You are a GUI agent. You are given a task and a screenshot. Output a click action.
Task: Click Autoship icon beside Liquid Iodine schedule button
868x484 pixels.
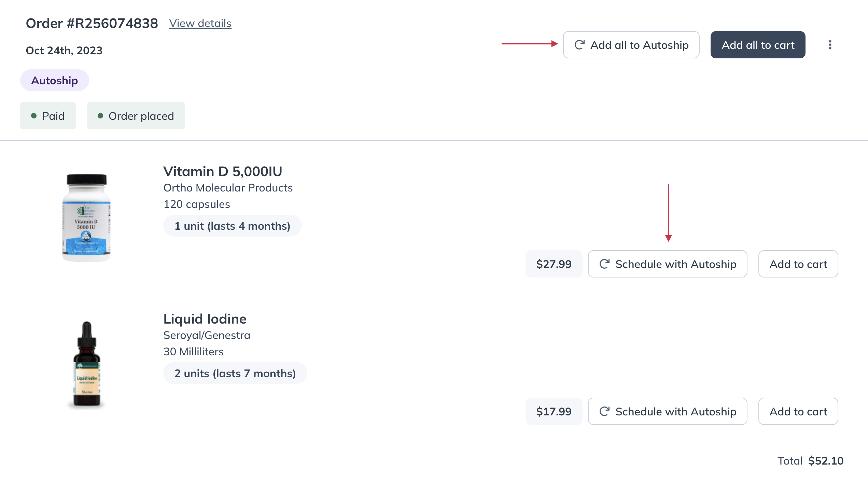(x=604, y=411)
